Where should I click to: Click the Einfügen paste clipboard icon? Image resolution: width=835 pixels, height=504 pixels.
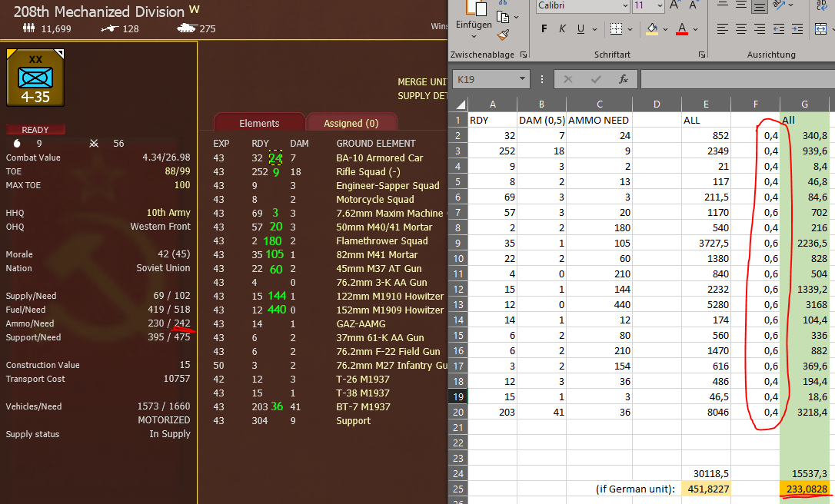coord(476,8)
